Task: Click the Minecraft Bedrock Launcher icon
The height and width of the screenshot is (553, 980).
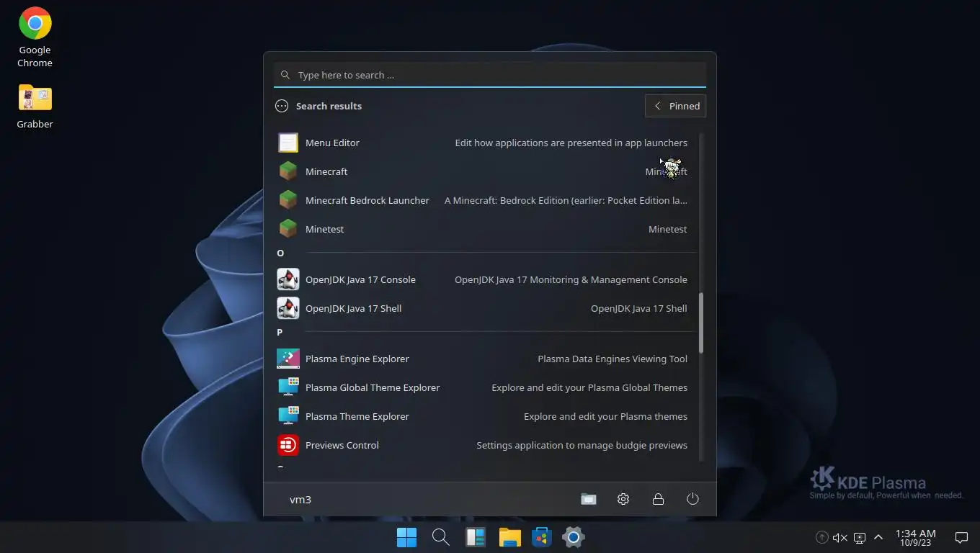Action: point(288,200)
